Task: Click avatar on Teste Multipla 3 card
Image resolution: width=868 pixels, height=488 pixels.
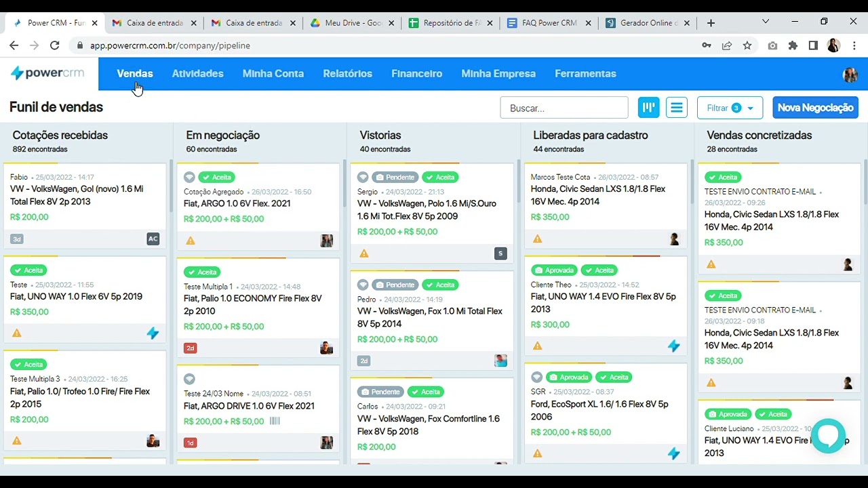Action: [x=153, y=441]
